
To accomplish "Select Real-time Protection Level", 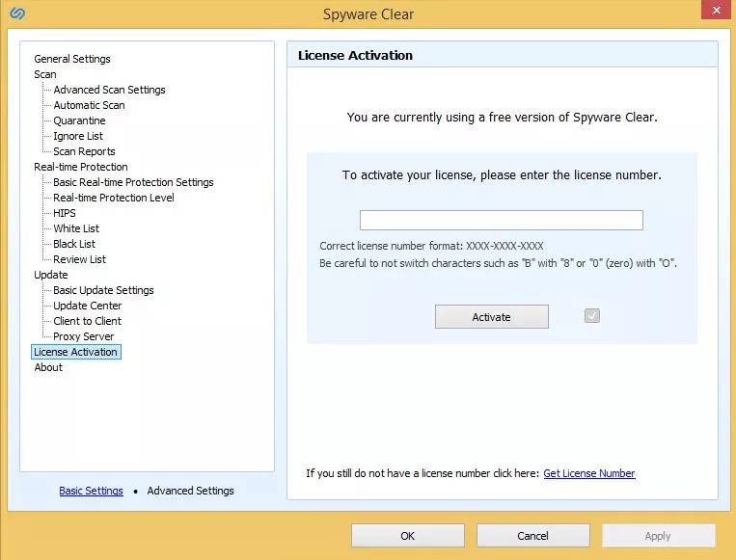I will pos(114,198).
